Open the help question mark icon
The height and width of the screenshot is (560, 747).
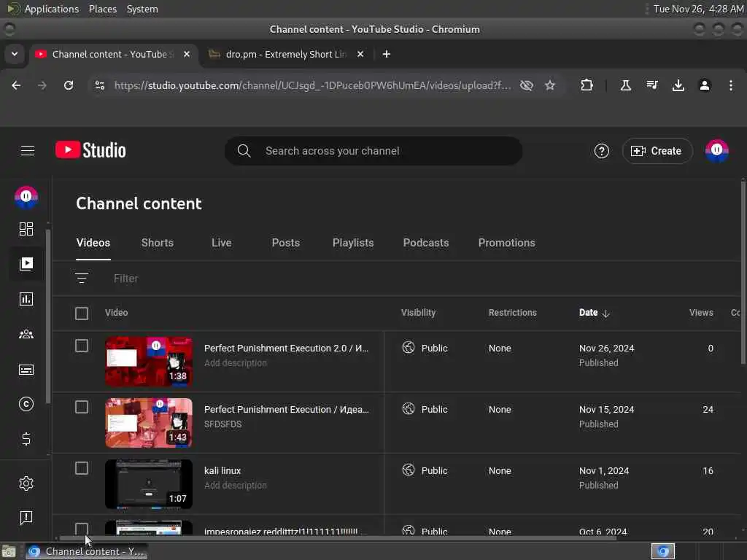pyautogui.click(x=602, y=151)
